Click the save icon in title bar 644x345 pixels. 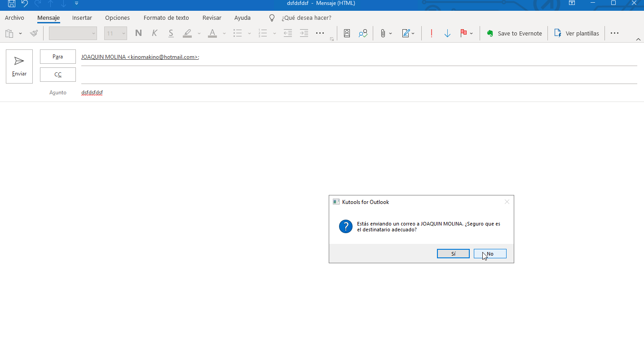[x=12, y=4]
